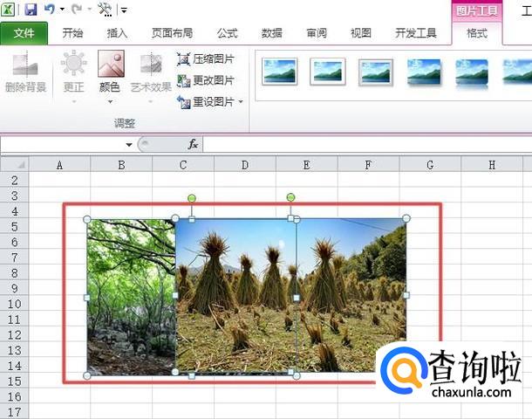Click the tools icon in quick access

(105, 10)
